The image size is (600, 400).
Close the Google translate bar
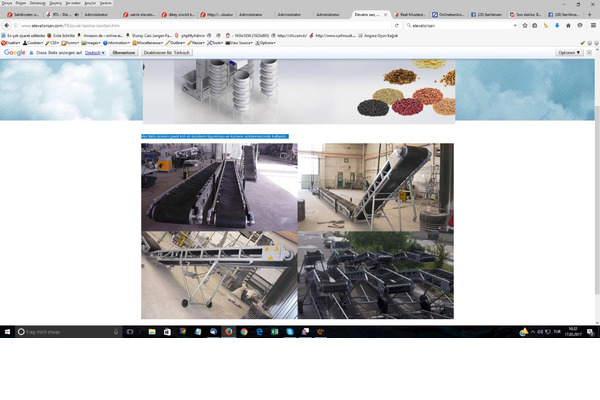point(589,52)
